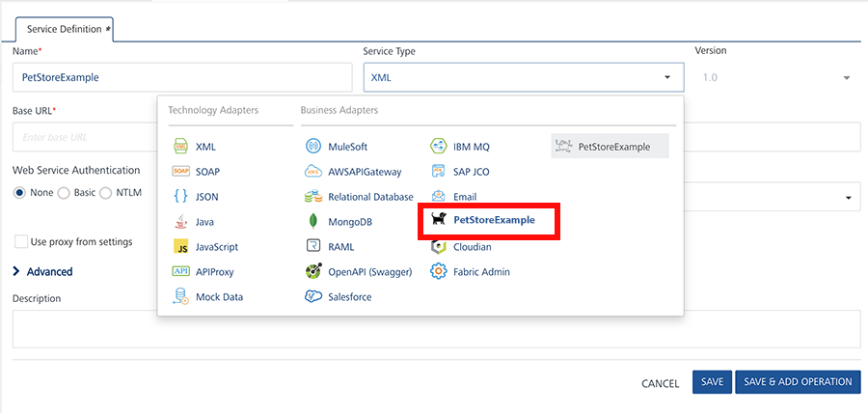This screenshot has width=868, height=413.
Task: Switch to the Service Definition tab
Action: (x=65, y=29)
